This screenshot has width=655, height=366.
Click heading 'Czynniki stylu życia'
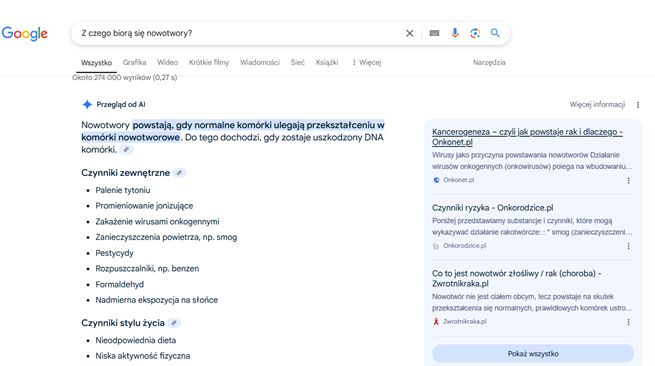(123, 323)
